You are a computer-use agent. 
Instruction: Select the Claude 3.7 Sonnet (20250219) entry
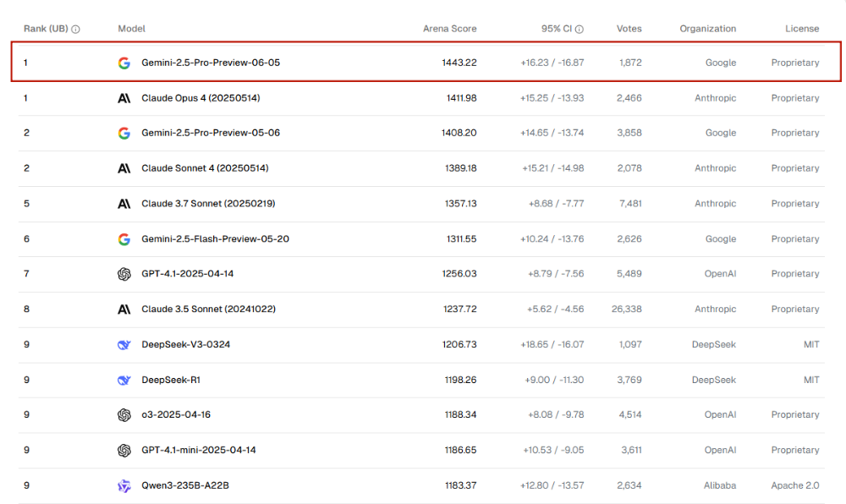pyautogui.click(x=208, y=204)
